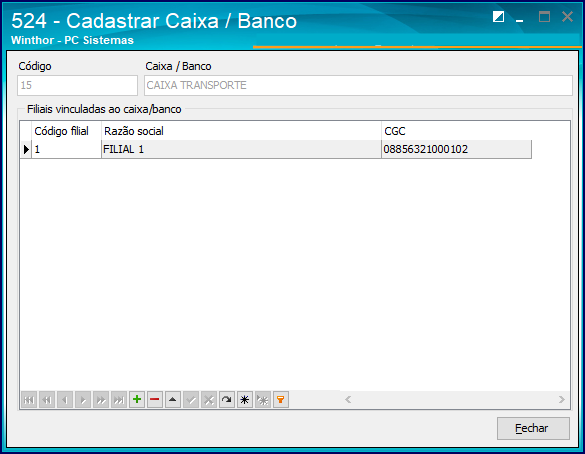Click the Código input field
Screen dimensions: 585x454
[x=78, y=85]
